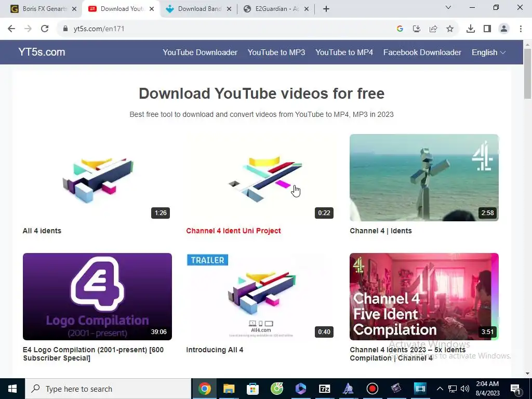Open Channel 4 Five Ident Compilation thumbnail
This screenshot has width=532, height=399.
424,297
